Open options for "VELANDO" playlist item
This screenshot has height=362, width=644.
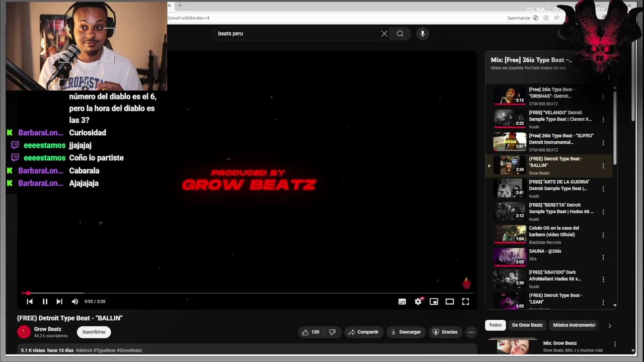[x=603, y=120]
